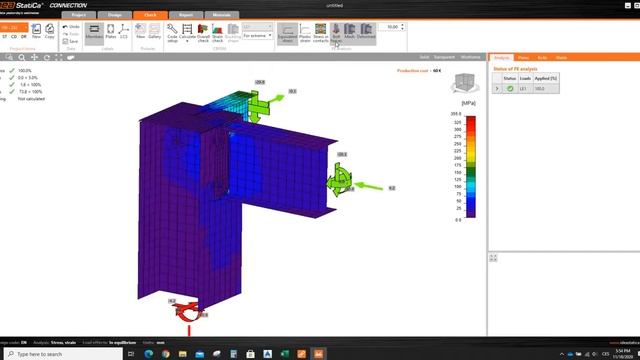
Task: Open the Plates tab in right panel
Action: (x=523, y=58)
